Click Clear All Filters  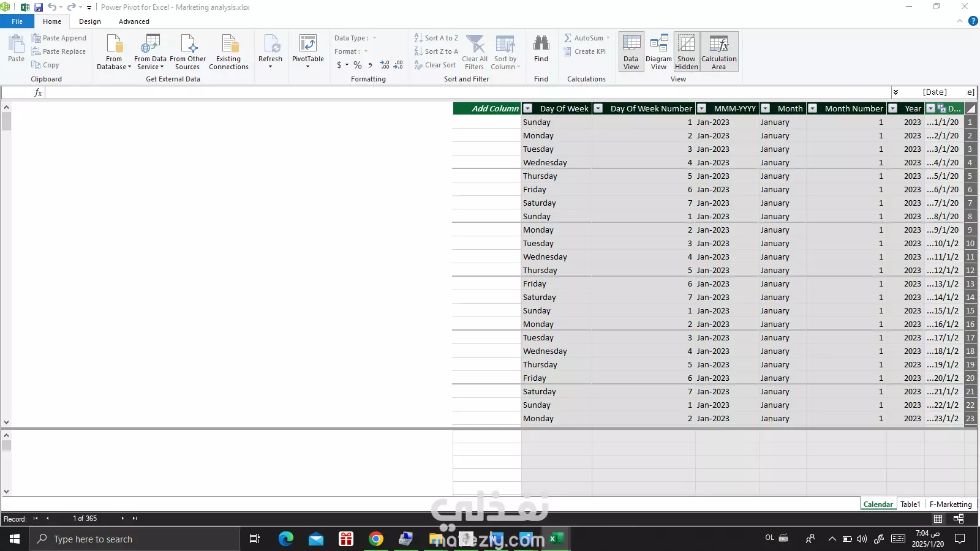click(x=475, y=52)
